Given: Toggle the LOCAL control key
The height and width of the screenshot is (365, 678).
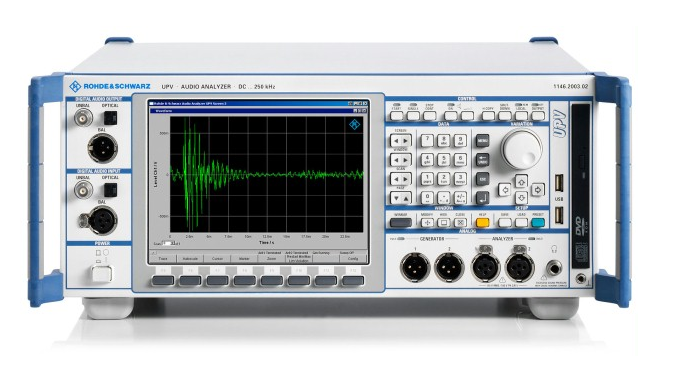Looking at the screenshot, I should 521,115.
